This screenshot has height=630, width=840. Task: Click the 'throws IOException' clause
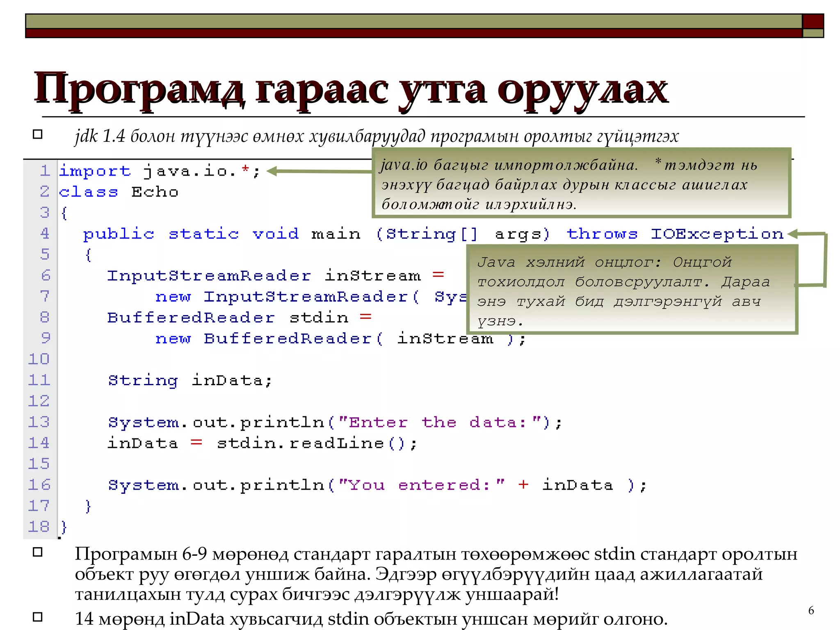coord(676,234)
